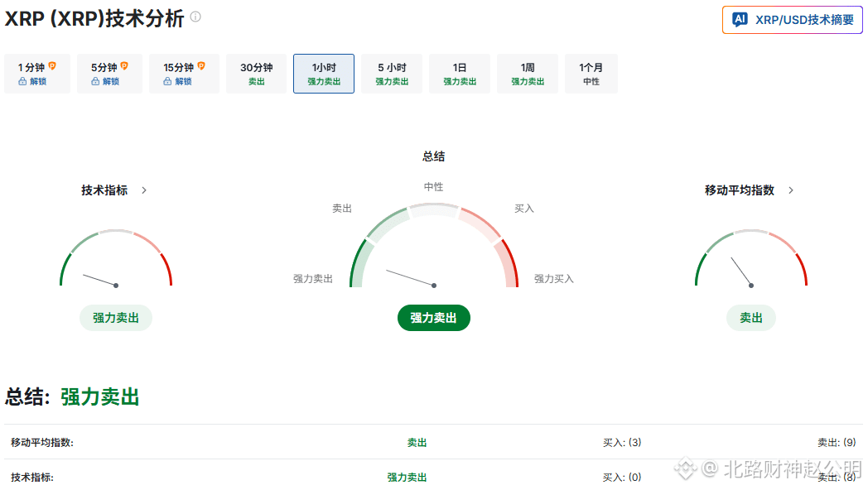Click the XRP (XRP)技术分析 page title
The image size is (868, 490).
(94, 18)
